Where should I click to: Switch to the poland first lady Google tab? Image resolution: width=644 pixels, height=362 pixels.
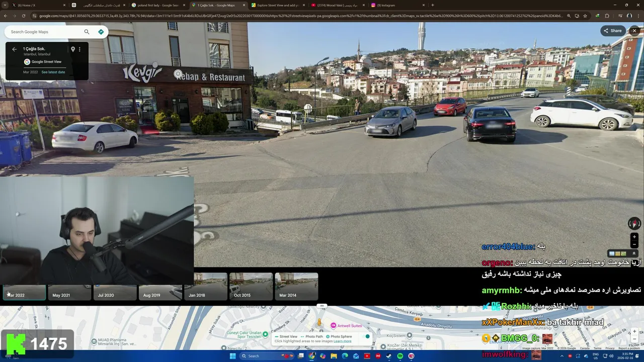click(158, 5)
